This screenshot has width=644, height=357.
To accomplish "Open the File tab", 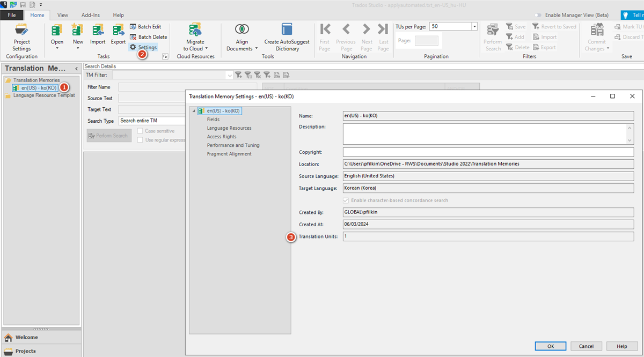I will (11, 15).
